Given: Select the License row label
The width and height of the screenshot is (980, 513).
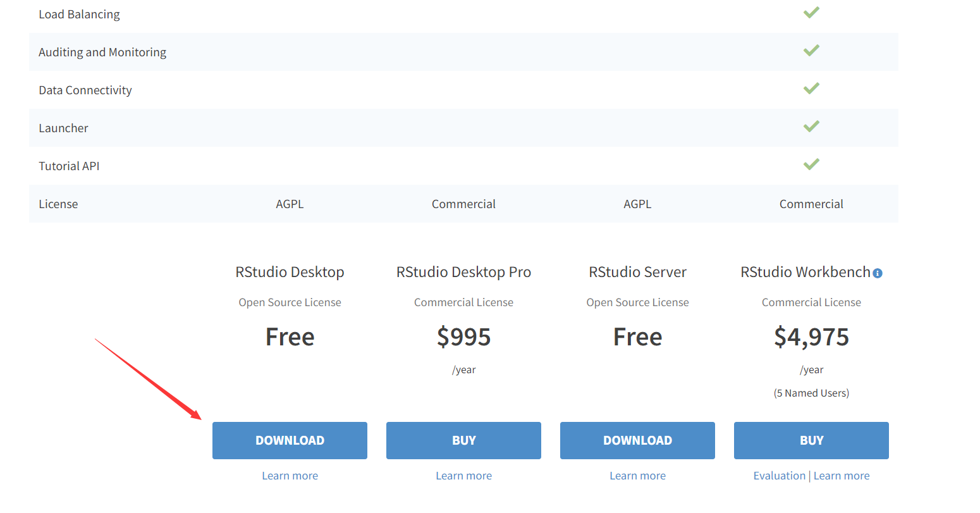Looking at the screenshot, I should tap(58, 204).
